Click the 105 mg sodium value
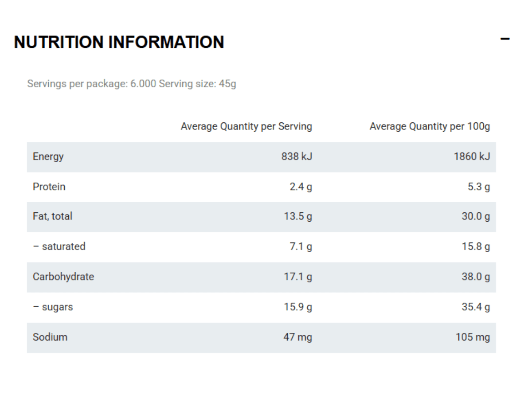Image resolution: width=532 pixels, height=399 pixels. tap(473, 337)
